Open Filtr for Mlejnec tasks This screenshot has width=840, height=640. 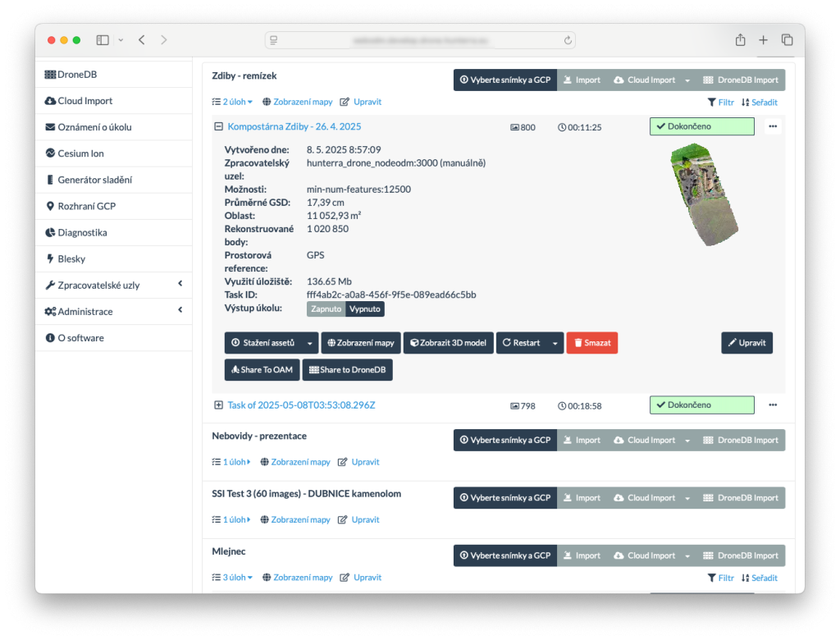pos(720,578)
